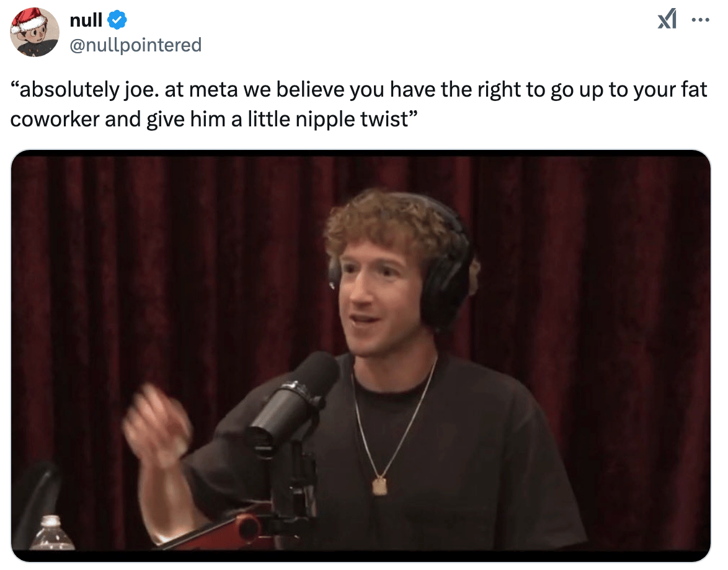Click the display name null
This screenshot has height=570, width=728.
(86, 20)
